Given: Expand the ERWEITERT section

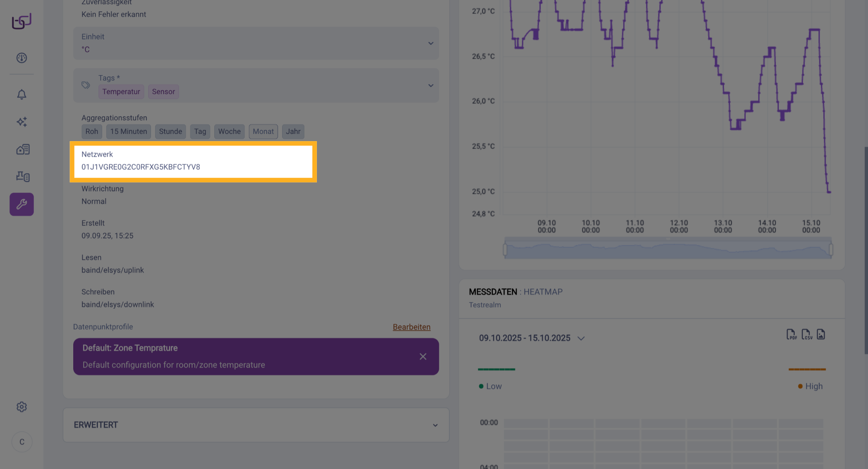Looking at the screenshot, I should tap(435, 425).
